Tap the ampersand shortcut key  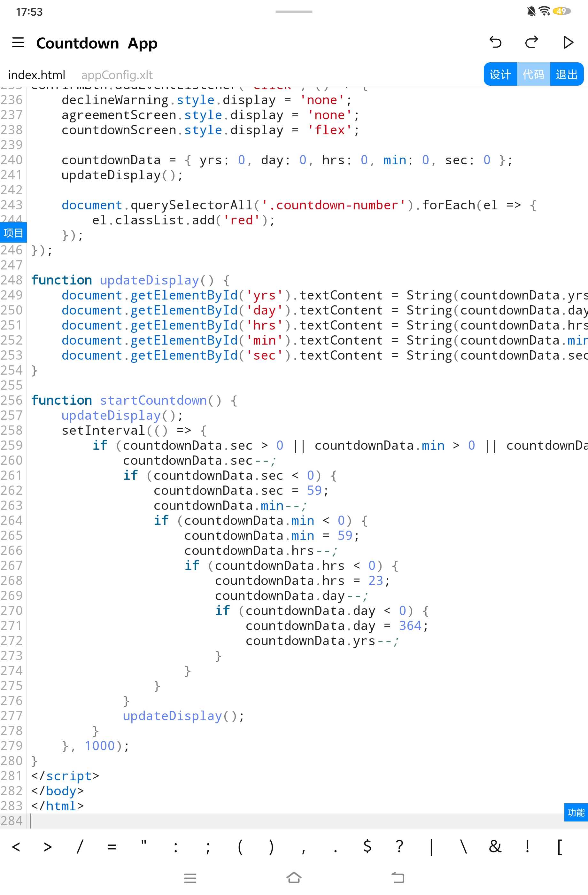495,847
